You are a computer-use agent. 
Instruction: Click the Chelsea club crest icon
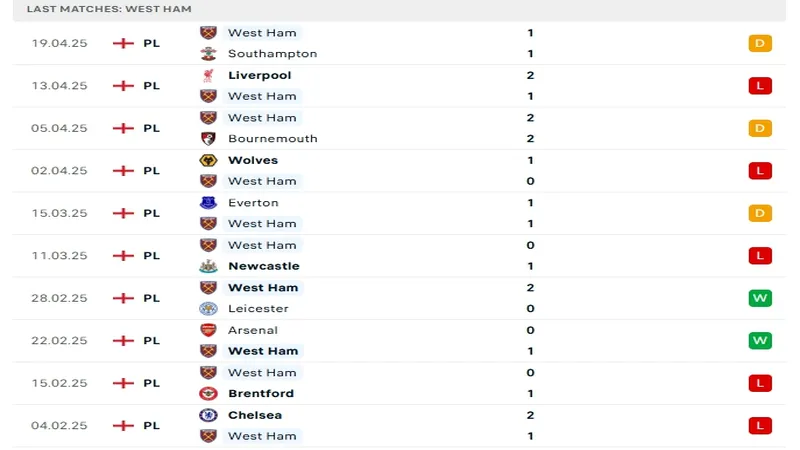click(x=208, y=415)
